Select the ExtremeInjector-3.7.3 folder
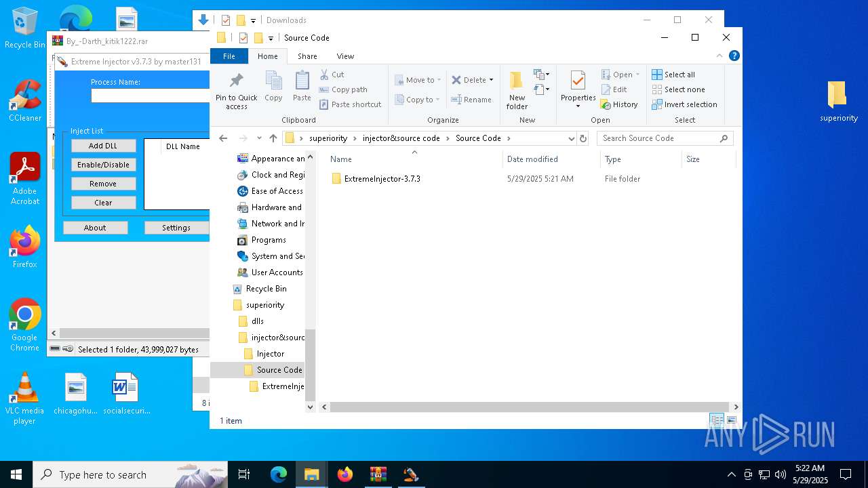Viewport: 868px width, 488px height. pyautogui.click(x=382, y=179)
